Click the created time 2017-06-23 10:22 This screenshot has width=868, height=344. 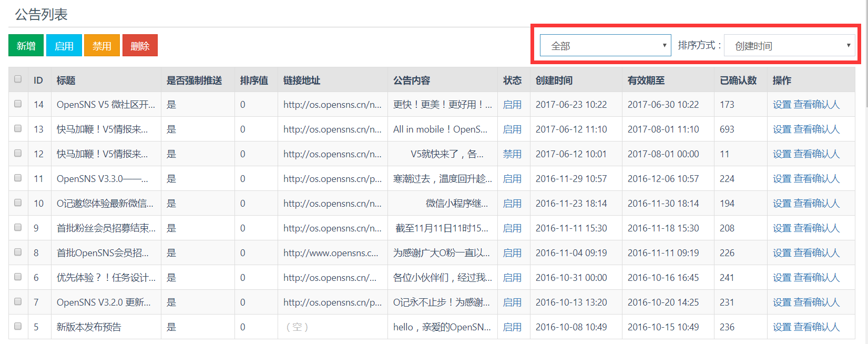pos(571,105)
